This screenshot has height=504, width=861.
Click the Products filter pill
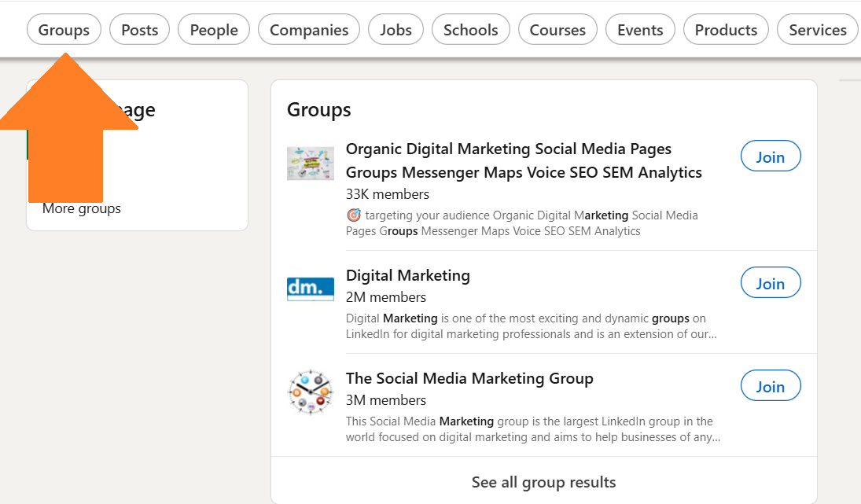(x=726, y=30)
